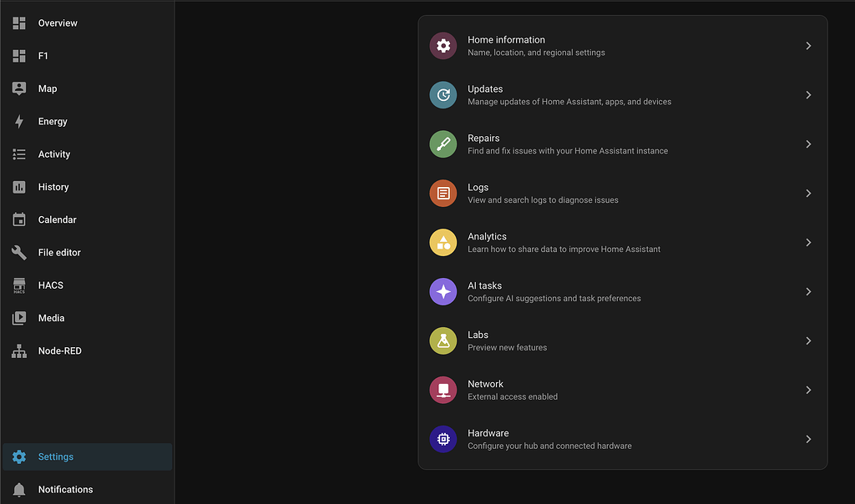The image size is (855, 504).
Task: Click the History chart icon
Action: pos(19,187)
